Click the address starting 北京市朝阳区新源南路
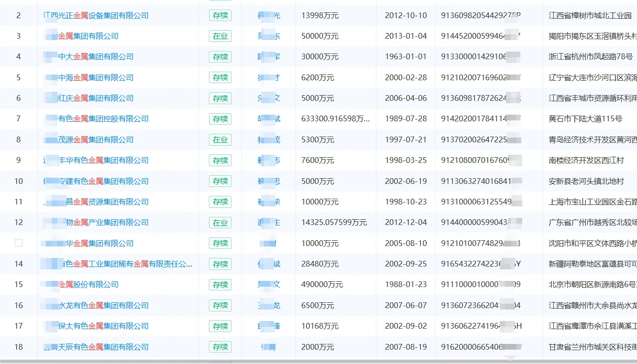637x364 pixels. tap(593, 284)
